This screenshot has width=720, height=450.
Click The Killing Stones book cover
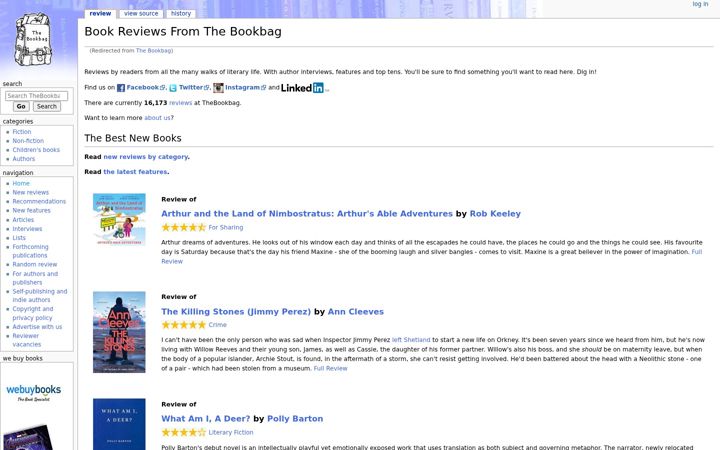point(119,332)
